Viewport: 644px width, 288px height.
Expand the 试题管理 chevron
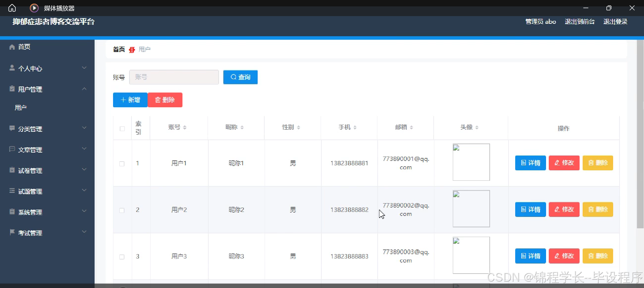coord(84,190)
